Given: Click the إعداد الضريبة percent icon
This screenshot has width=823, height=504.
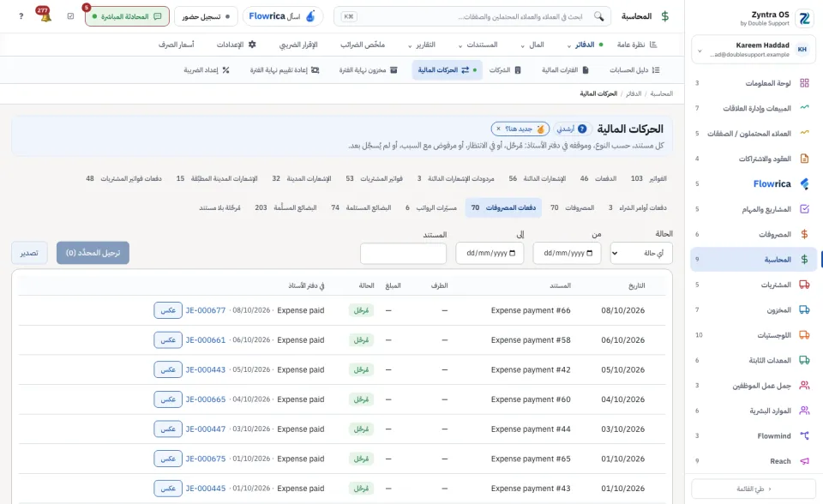Looking at the screenshot, I should 225,69.
